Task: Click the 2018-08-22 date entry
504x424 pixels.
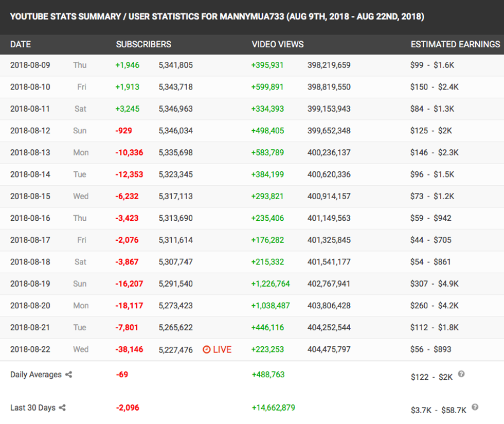Action: (x=30, y=349)
